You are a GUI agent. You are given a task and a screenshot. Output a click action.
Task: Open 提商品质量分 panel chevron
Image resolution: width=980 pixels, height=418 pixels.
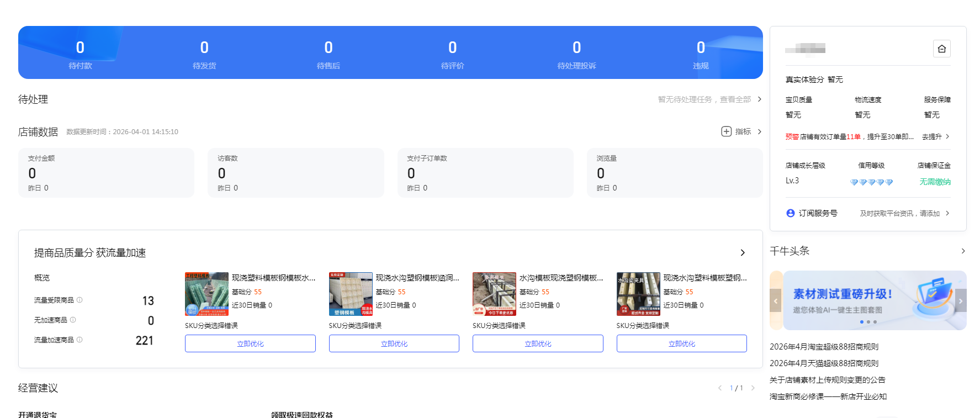[x=743, y=253]
